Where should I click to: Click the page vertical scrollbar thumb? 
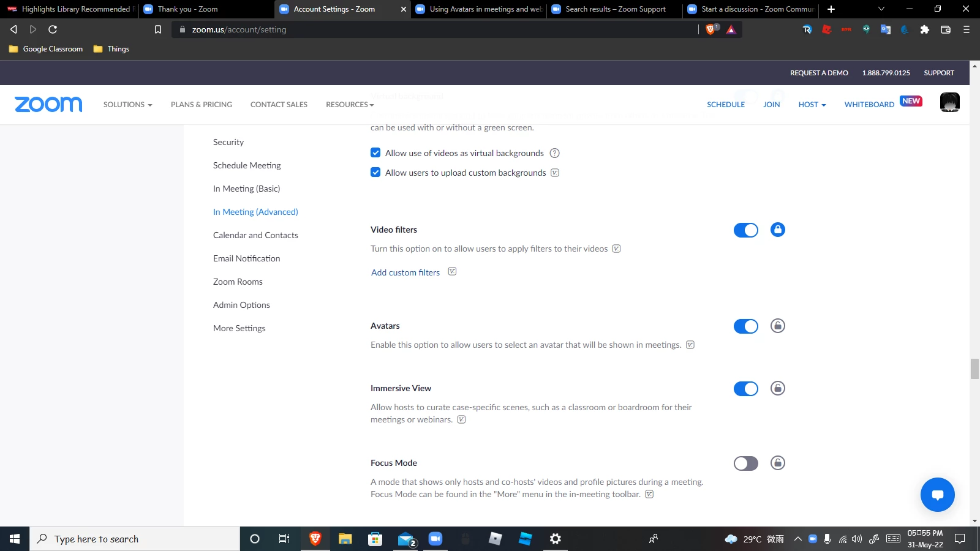coord(974,369)
